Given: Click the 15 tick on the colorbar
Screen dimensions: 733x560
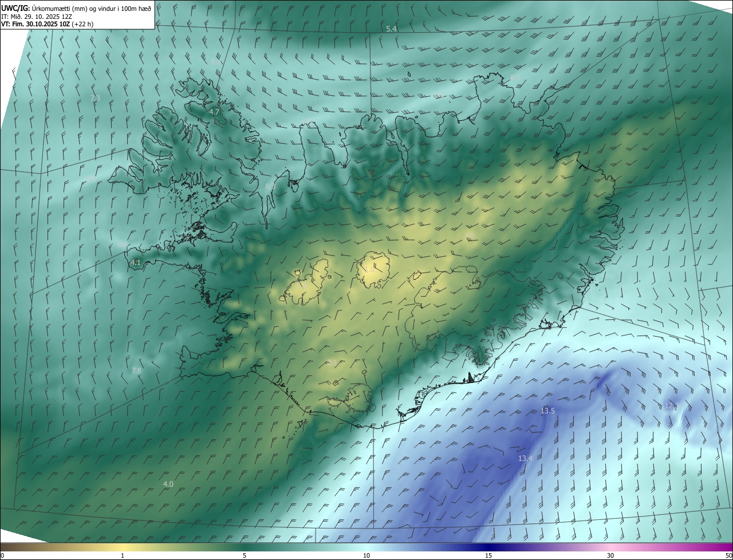Looking at the screenshot, I should click(x=488, y=555).
